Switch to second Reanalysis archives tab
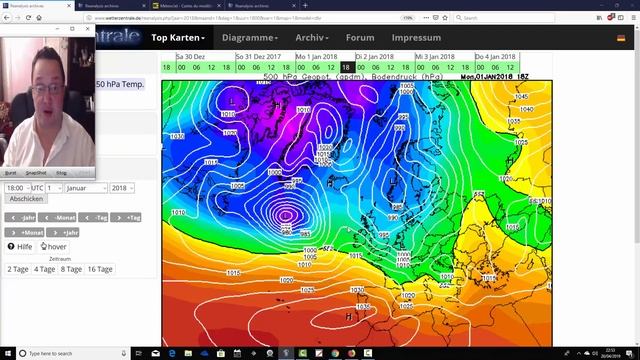 111,6
